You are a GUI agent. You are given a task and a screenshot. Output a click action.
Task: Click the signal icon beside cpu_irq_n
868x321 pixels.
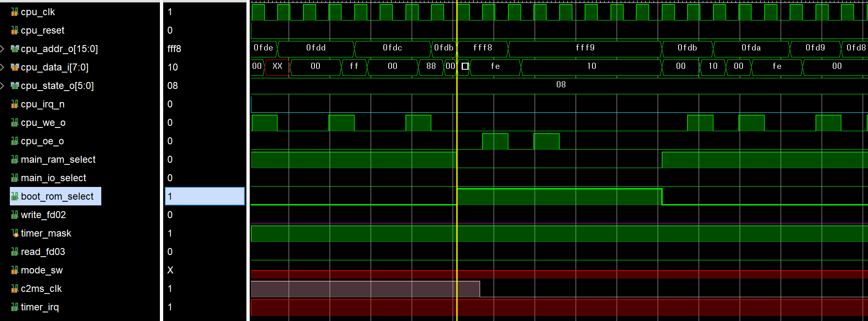[x=14, y=105]
